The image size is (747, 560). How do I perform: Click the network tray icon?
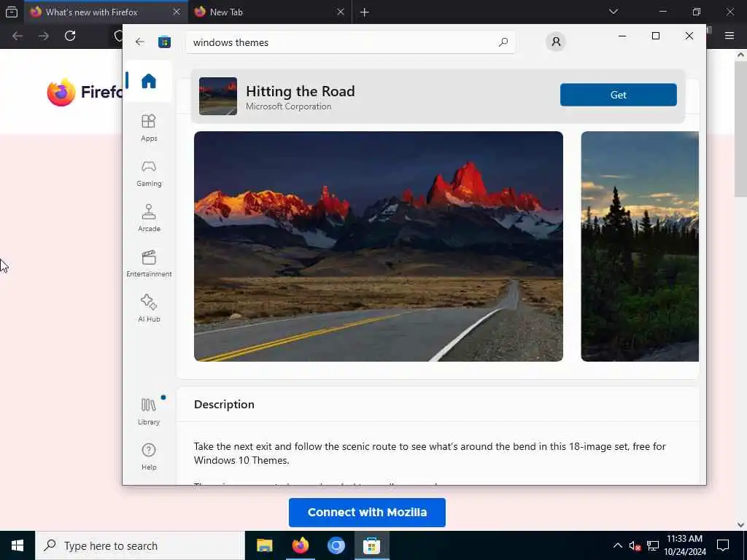653,545
